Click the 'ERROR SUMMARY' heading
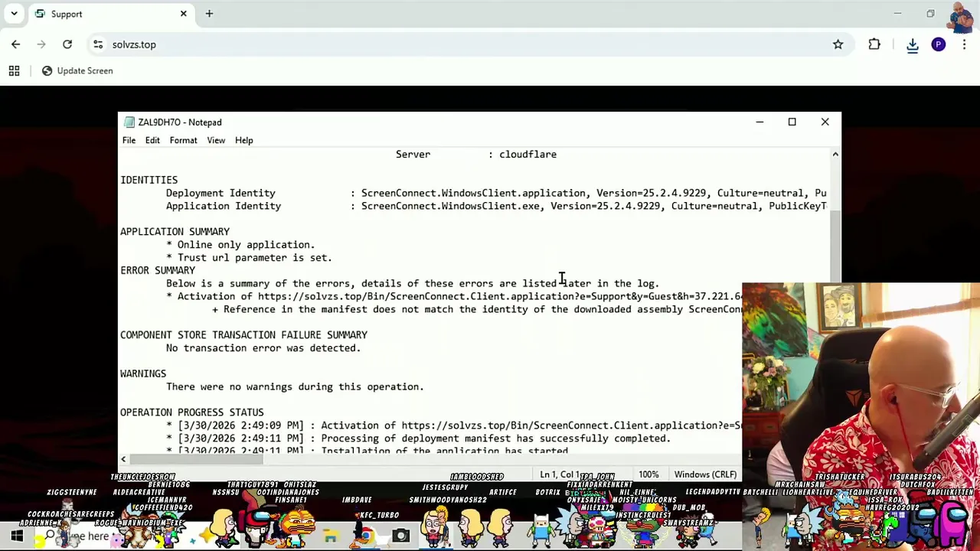The height and width of the screenshot is (551, 980). coord(158,270)
